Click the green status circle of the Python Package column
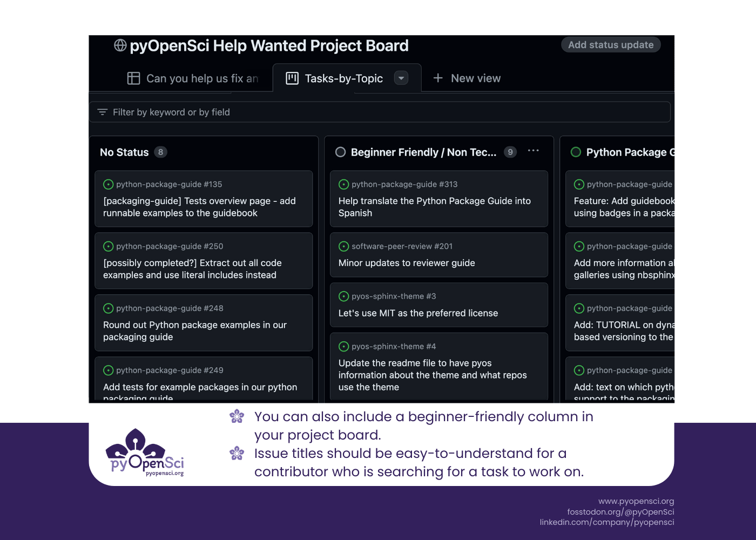The image size is (756, 540). point(576,152)
